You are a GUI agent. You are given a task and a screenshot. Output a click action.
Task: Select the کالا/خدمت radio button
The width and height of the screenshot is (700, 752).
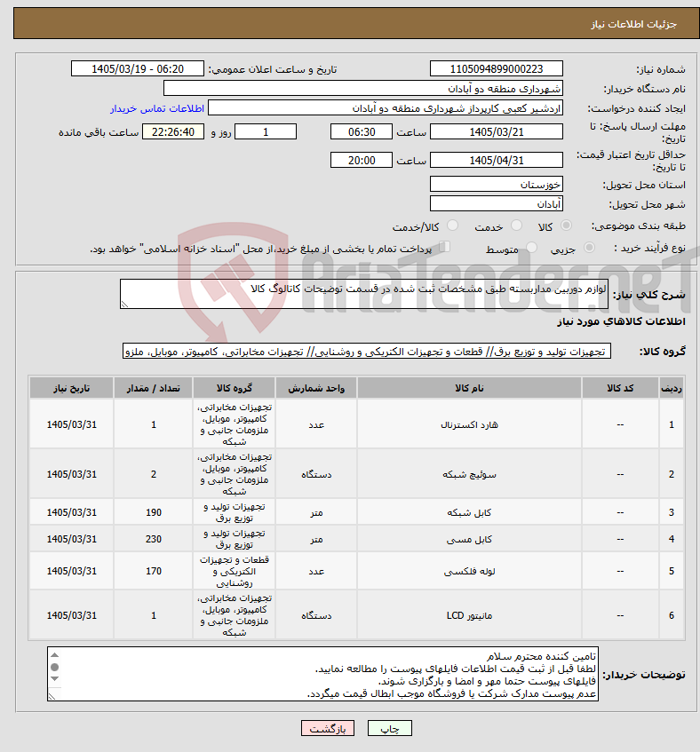tap(452, 226)
